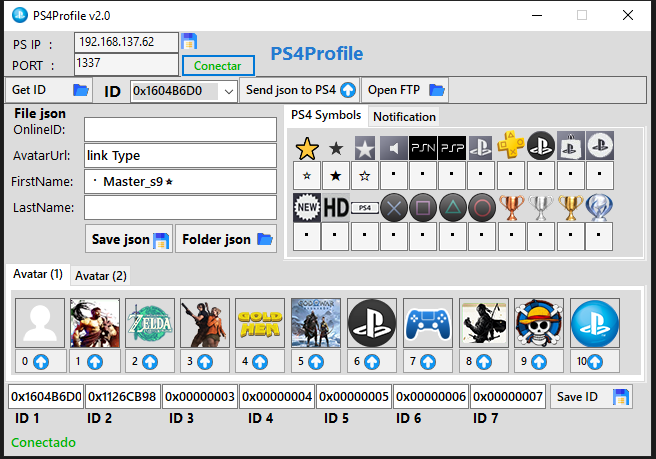Click the NEW badge symbol
656x459 pixels.
(x=307, y=208)
